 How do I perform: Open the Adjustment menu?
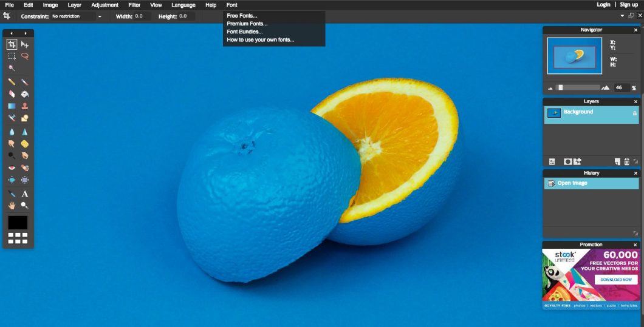(x=104, y=5)
